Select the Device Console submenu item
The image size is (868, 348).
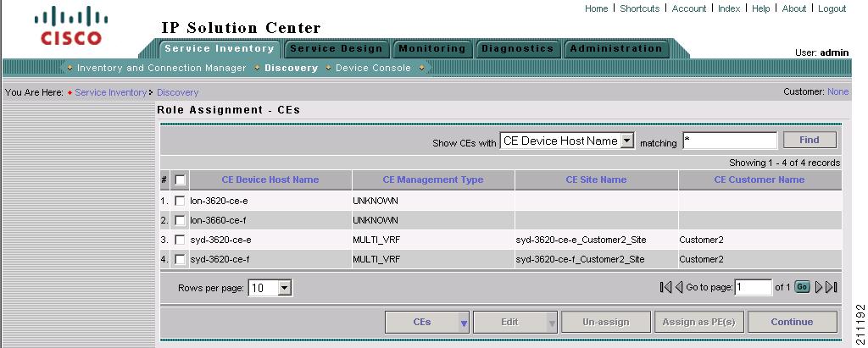click(373, 68)
